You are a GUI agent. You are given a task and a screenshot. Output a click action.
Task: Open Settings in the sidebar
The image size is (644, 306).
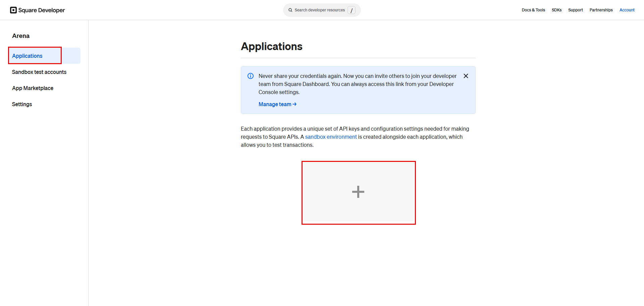pyautogui.click(x=22, y=104)
